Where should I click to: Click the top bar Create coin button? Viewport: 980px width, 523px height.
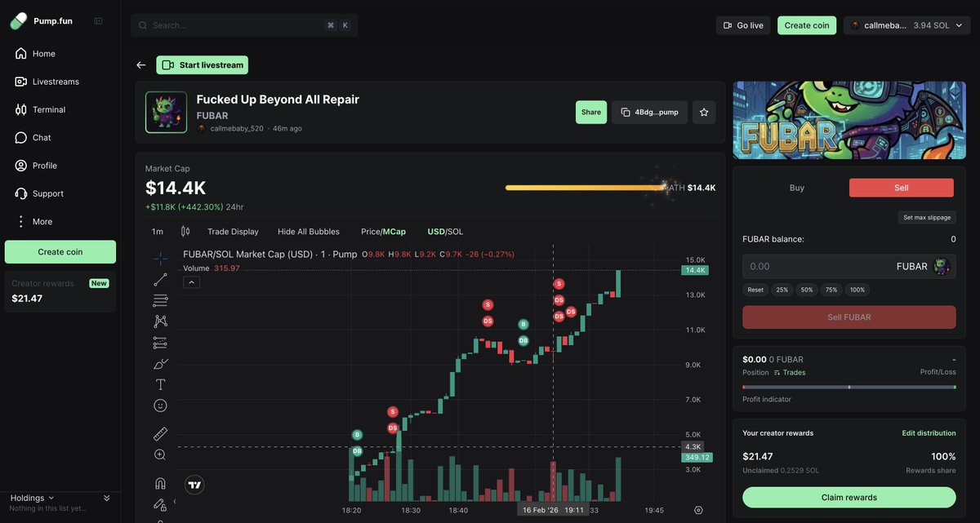click(x=807, y=25)
